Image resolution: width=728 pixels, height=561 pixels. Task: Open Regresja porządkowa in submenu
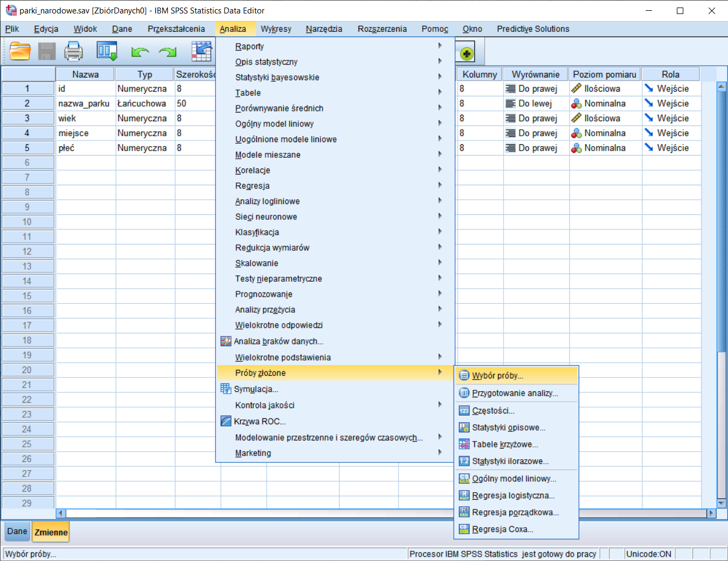[516, 513]
